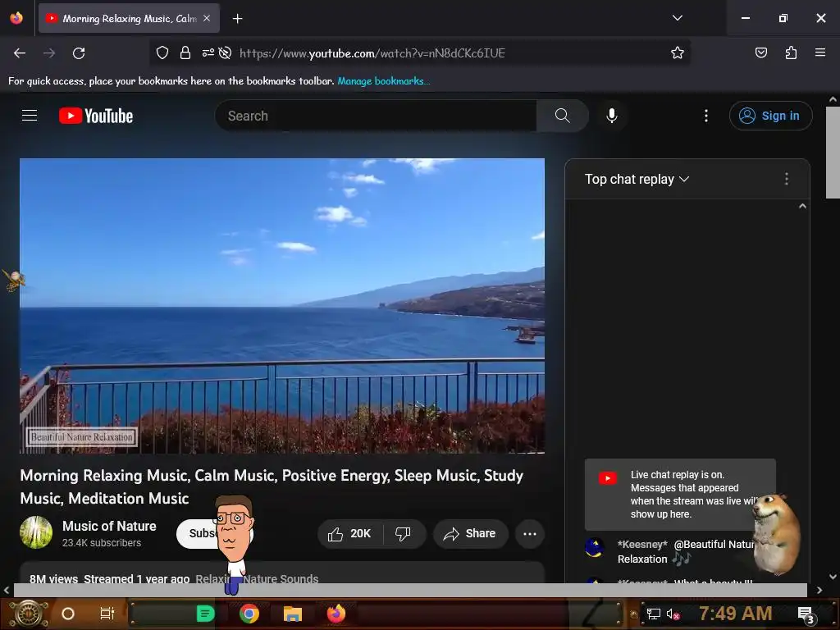Open File Explorer from the taskbar

pyautogui.click(x=293, y=614)
